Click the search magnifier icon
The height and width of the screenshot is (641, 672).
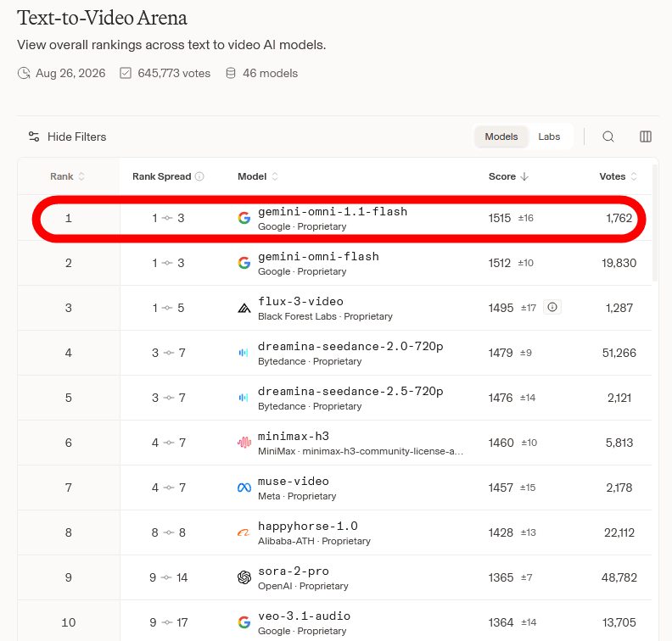coord(608,137)
